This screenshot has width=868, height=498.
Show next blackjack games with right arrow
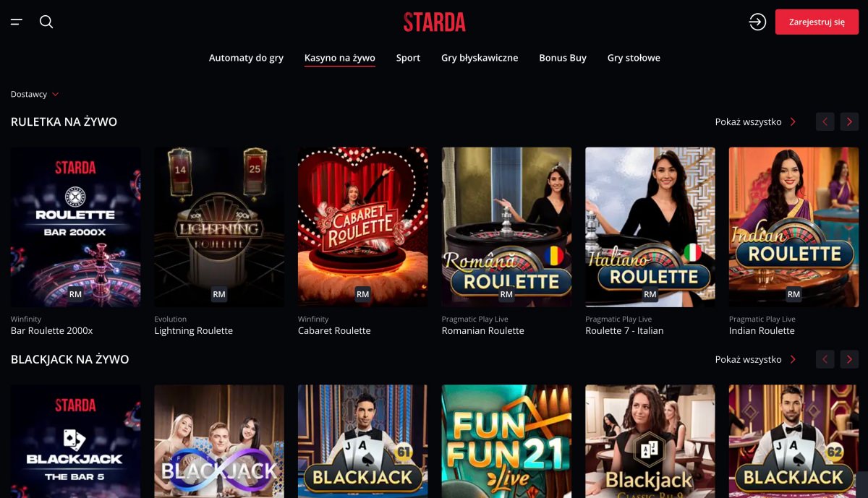[x=849, y=359]
